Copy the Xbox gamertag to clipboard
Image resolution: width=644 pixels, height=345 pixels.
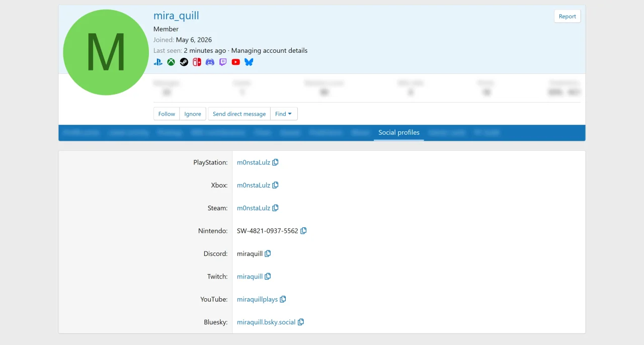[275, 185]
